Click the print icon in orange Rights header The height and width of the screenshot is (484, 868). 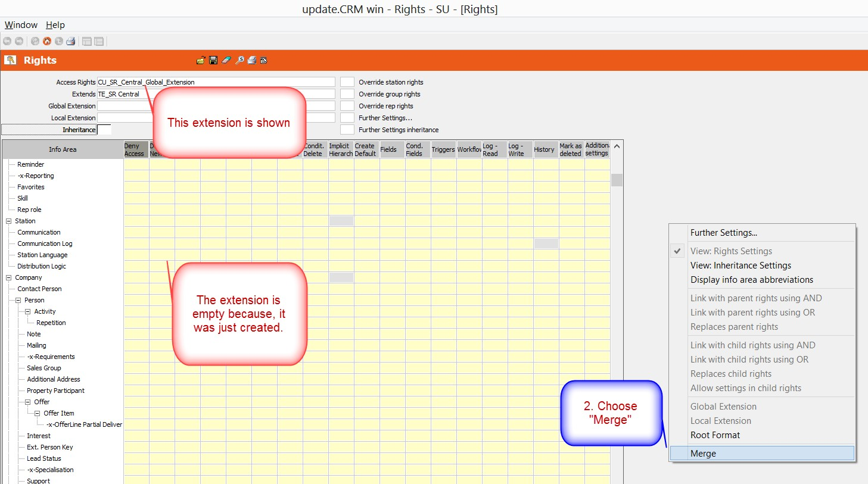(252, 60)
